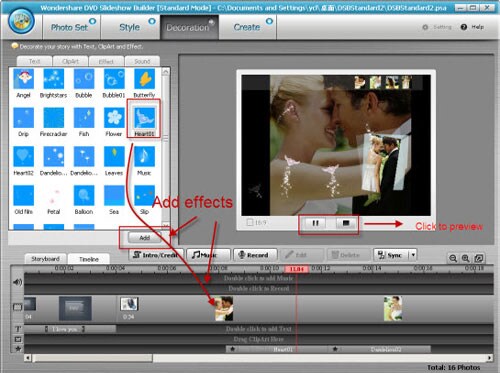Click the 'Double click to add Music' track

(x=259, y=278)
